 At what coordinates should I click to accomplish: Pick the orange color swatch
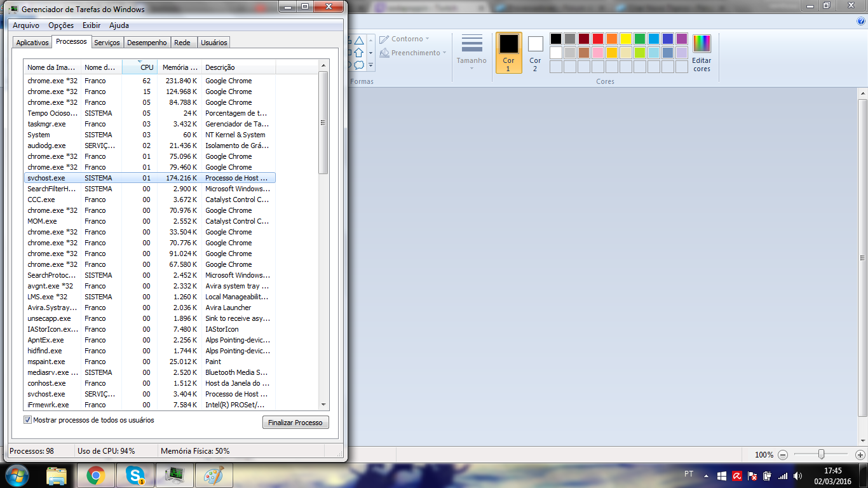612,39
